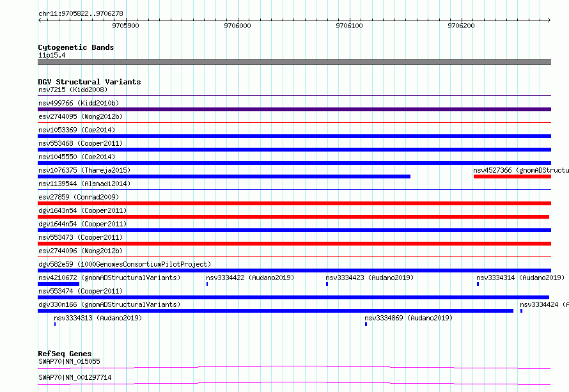Select the blue nsv553468 feature bar
The image size is (569, 392).
(294, 150)
